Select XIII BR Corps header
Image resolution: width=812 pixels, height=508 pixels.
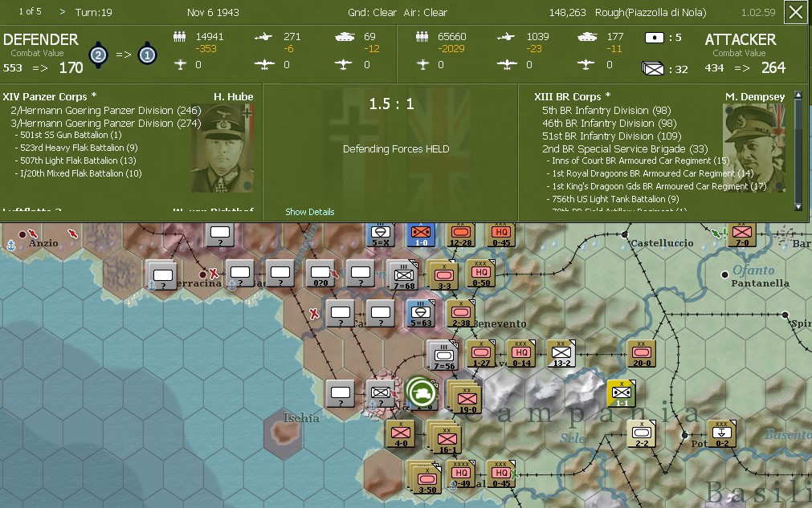pos(572,97)
